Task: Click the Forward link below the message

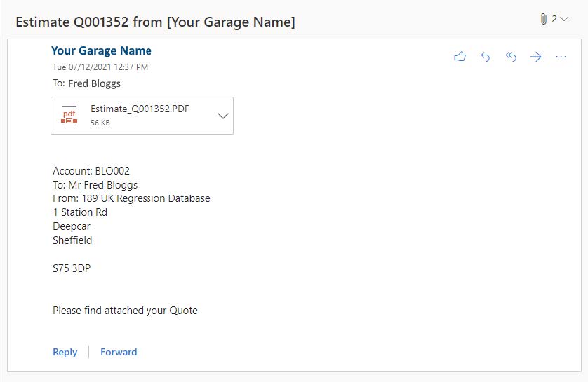Action: [x=119, y=352]
